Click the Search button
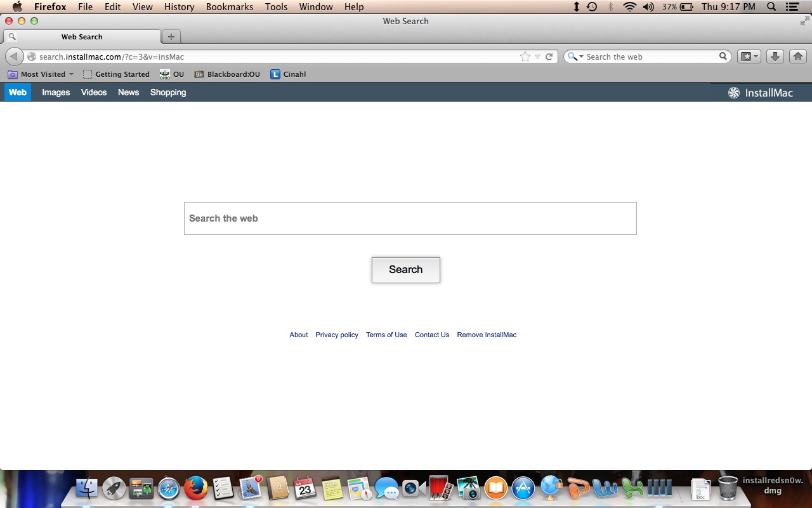The width and height of the screenshot is (812, 508). pos(406,270)
